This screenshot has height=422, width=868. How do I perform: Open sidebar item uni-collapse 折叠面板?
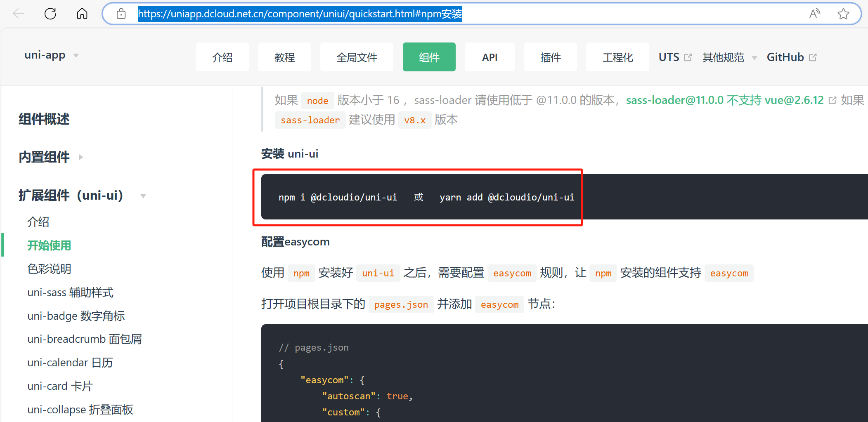[80, 410]
